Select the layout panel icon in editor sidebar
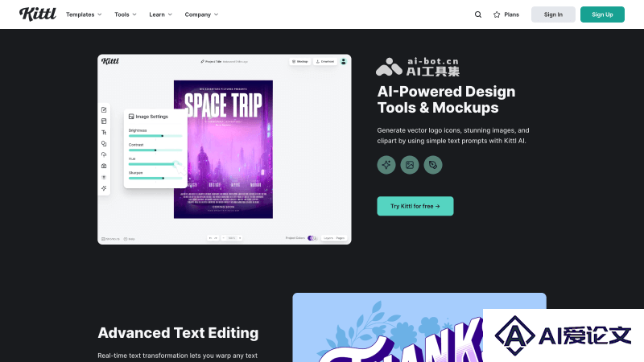 (x=104, y=121)
